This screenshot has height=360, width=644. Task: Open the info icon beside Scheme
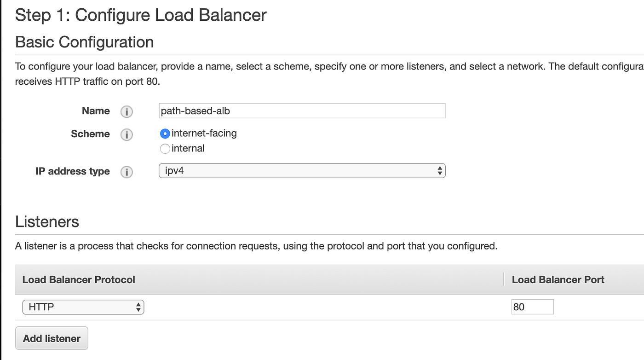coord(126,135)
